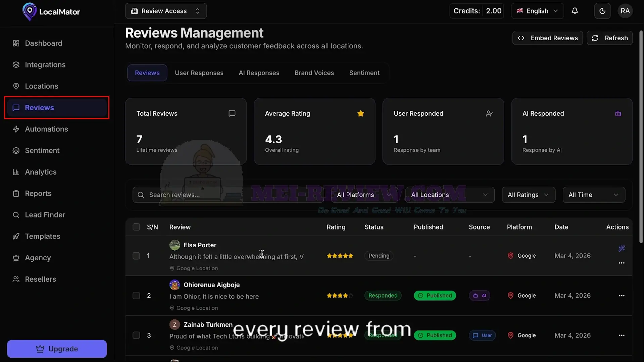Open Resellers in sidebar
Viewport: 644px width, 362px height.
(57, 279)
